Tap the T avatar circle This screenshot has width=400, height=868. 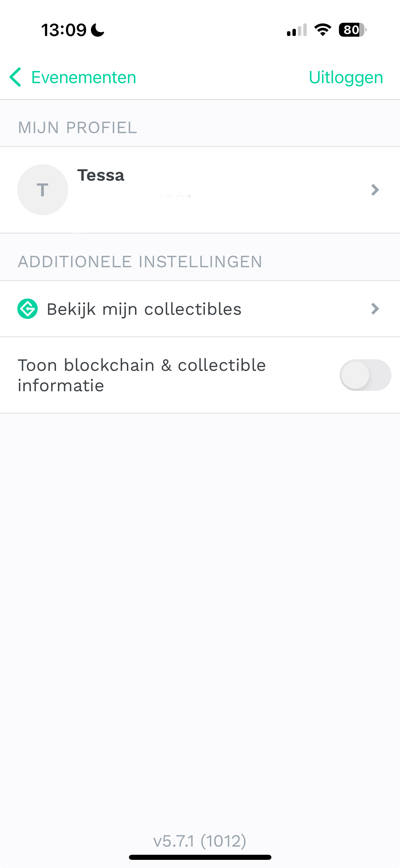pyautogui.click(x=43, y=190)
